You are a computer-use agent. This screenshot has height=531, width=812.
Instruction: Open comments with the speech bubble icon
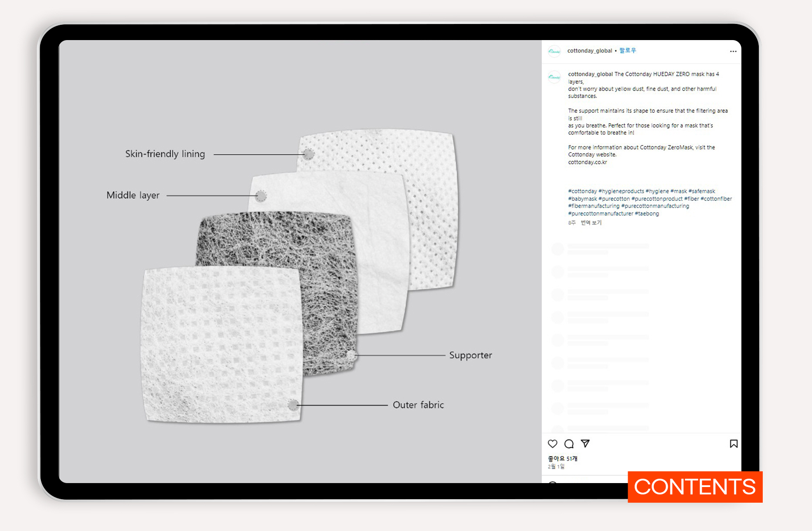(569, 444)
